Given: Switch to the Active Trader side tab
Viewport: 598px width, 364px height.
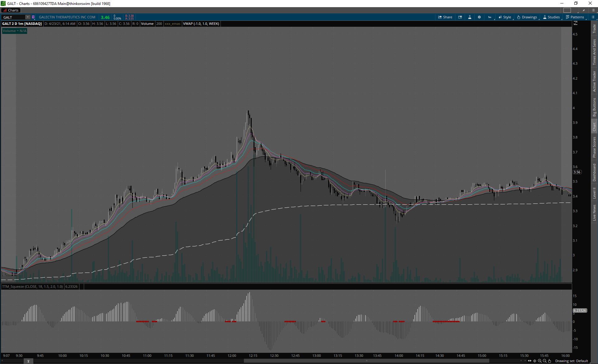Looking at the screenshot, I should [x=594, y=81].
